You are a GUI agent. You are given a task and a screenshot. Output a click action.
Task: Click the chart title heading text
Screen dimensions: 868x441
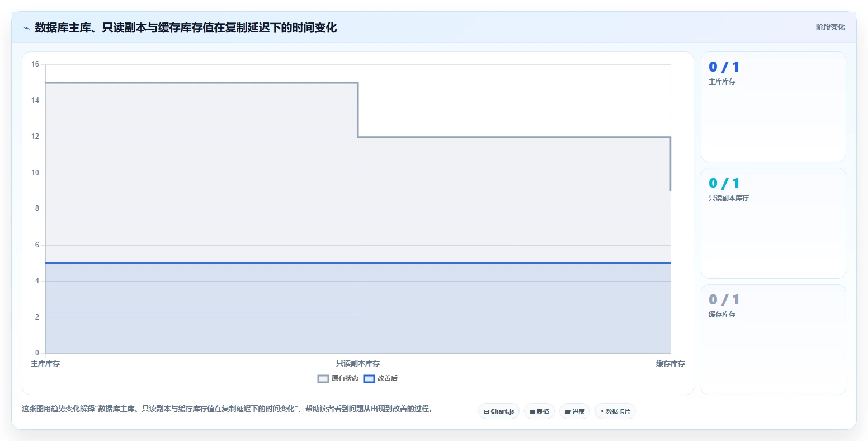[186, 28]
